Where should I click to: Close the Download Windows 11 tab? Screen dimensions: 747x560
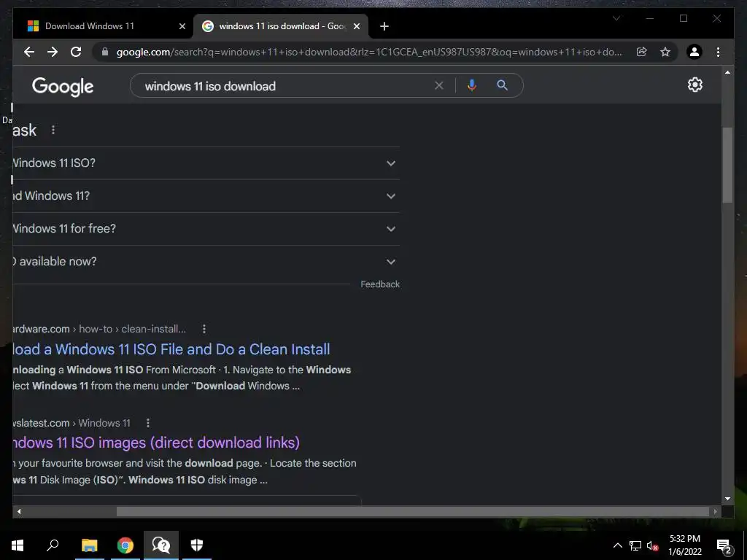click(x=182, y=26)
